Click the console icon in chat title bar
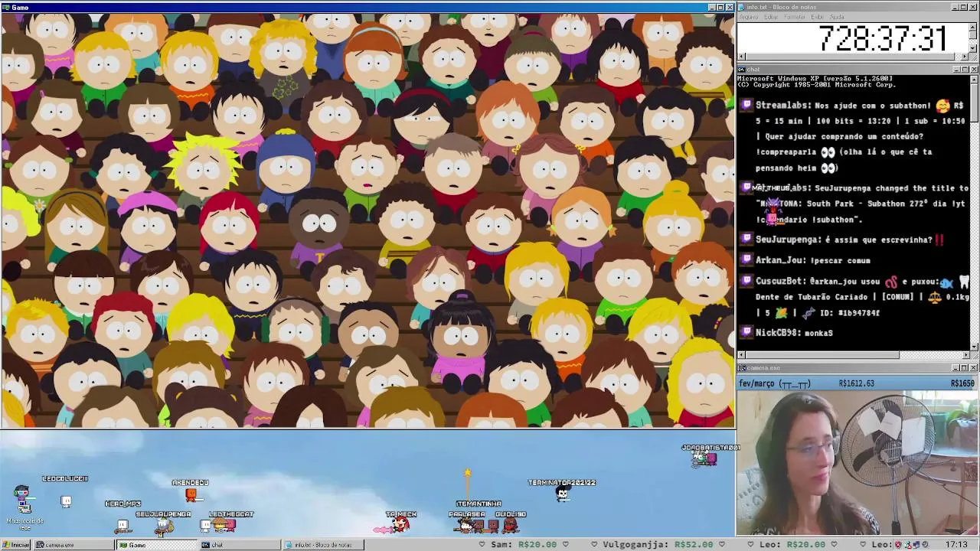The height and width of the screenshot is (551, 980). [x=741, y=70]
